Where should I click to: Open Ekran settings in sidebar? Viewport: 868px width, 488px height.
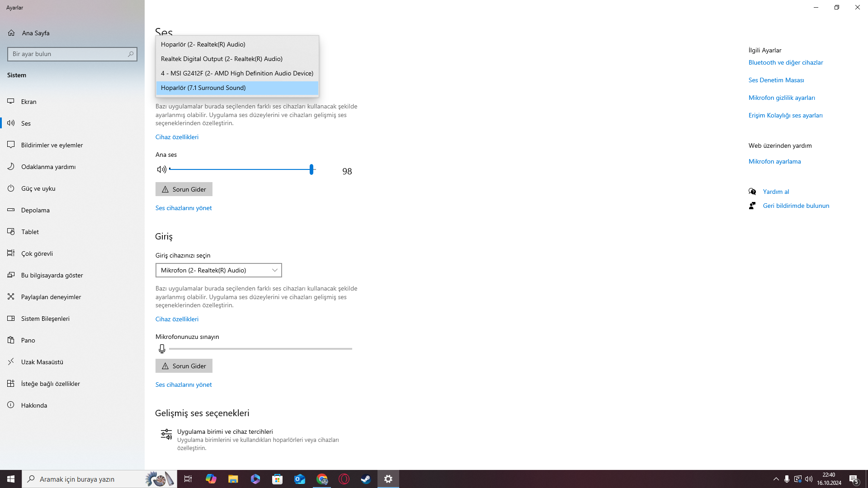29,102
